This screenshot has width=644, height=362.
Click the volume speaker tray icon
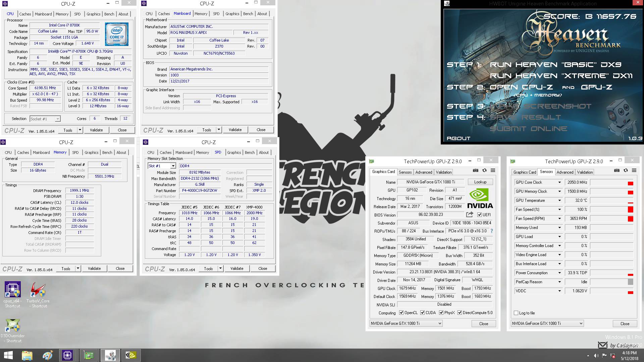[596, 356]
